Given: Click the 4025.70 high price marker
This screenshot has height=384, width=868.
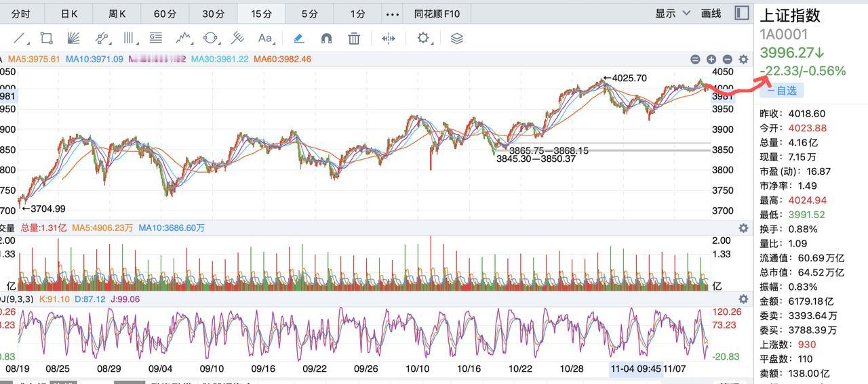Looking at the screenshot, I should (625, 78).
